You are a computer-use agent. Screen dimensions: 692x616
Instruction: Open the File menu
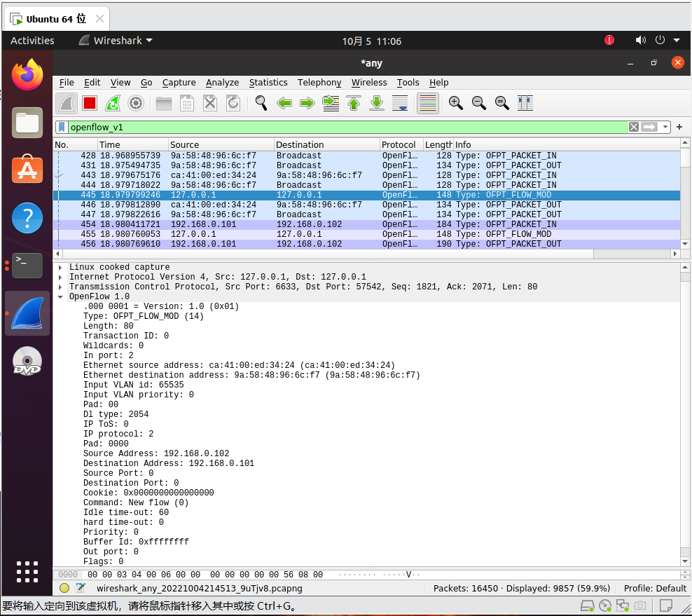[x=67, y=83]
